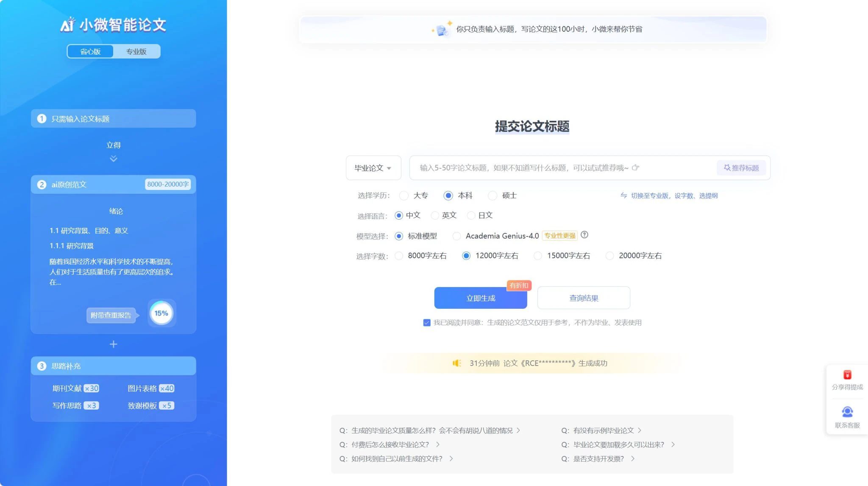Click the plus icon above 思路补充

[113, 344]
